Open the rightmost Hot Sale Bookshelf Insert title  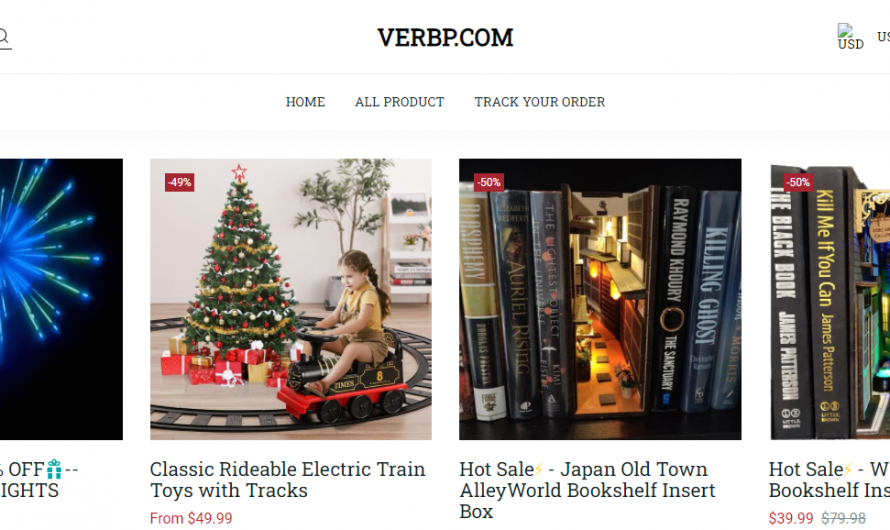[829, 479]
